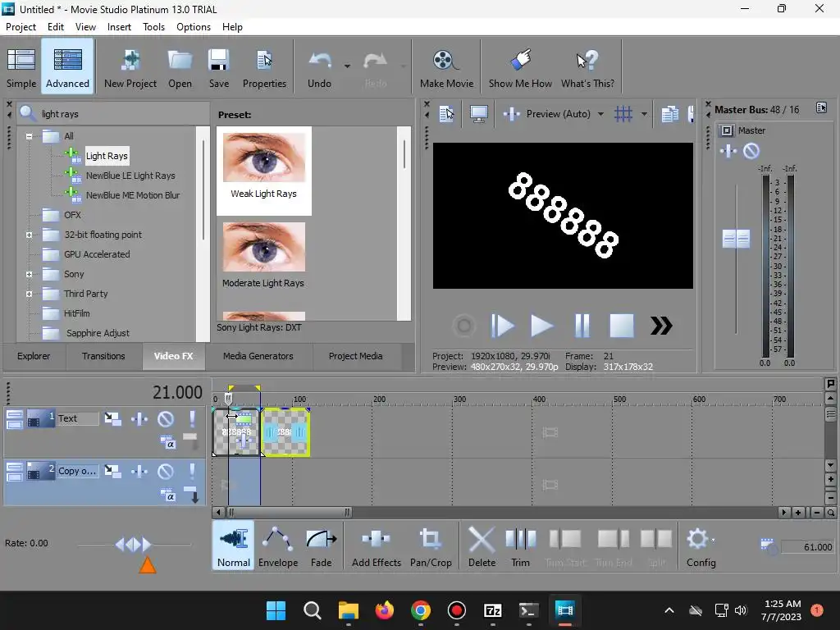Open more preview transport buttons chevron
840x630 pixels.
pyautogui.click(x=661, y=326)
